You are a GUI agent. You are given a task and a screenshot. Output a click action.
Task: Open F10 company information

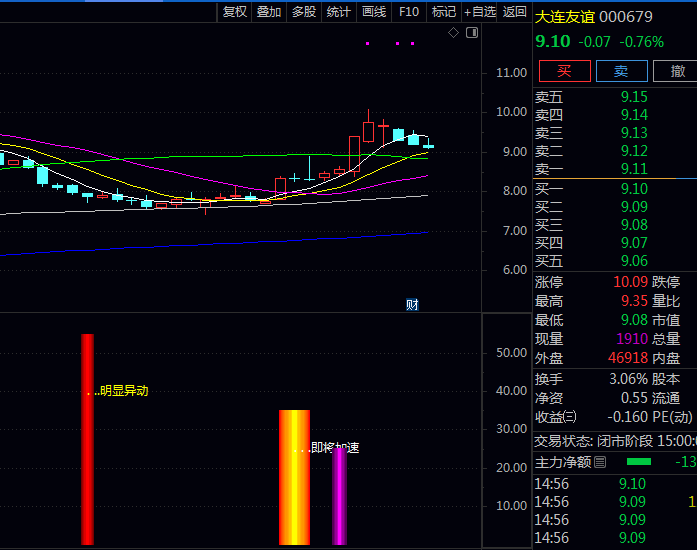(408, 12)
